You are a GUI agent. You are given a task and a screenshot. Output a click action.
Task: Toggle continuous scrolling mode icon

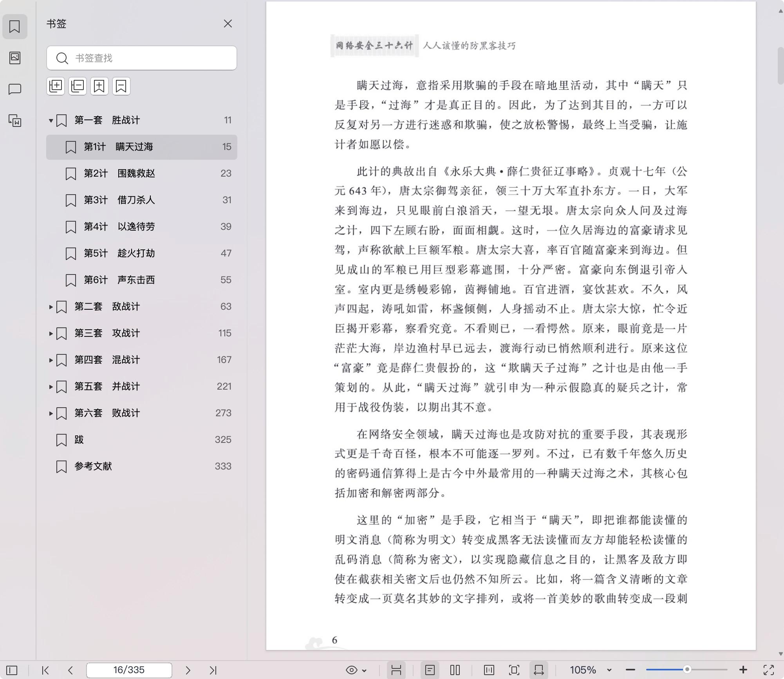pyautogui.click(x=396, y=670)
